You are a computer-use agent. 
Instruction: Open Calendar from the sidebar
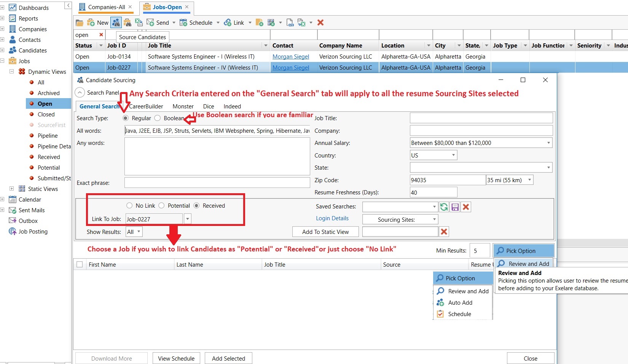30,199
